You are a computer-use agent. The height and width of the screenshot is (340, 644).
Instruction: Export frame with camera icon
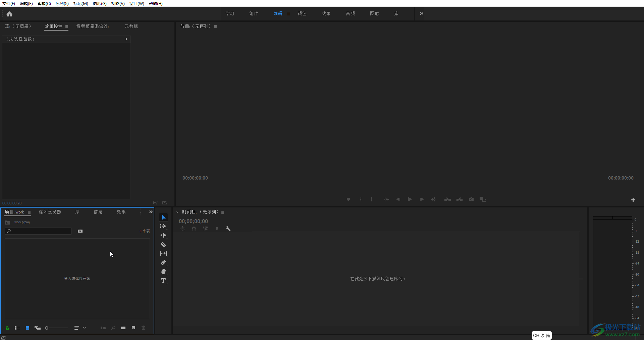[471, 199]
